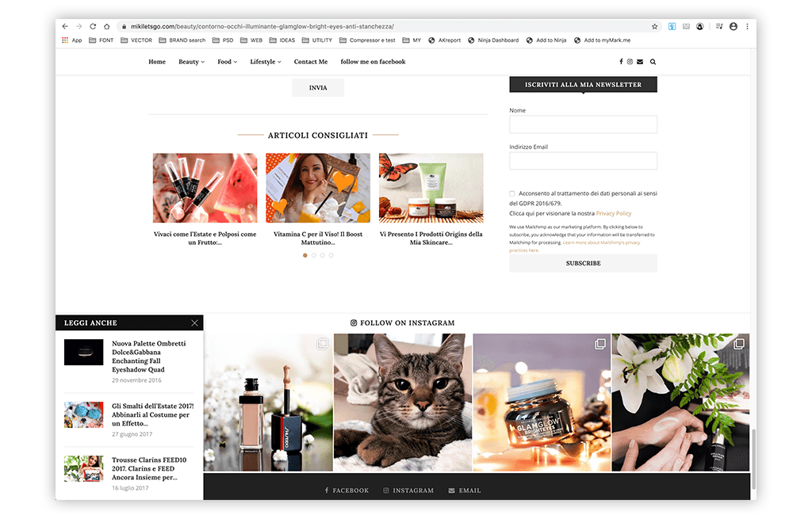The height and width of the screenshot is (519, 812).
Task: Open Vitamina C per il Viso title
Action: point(318,238)
